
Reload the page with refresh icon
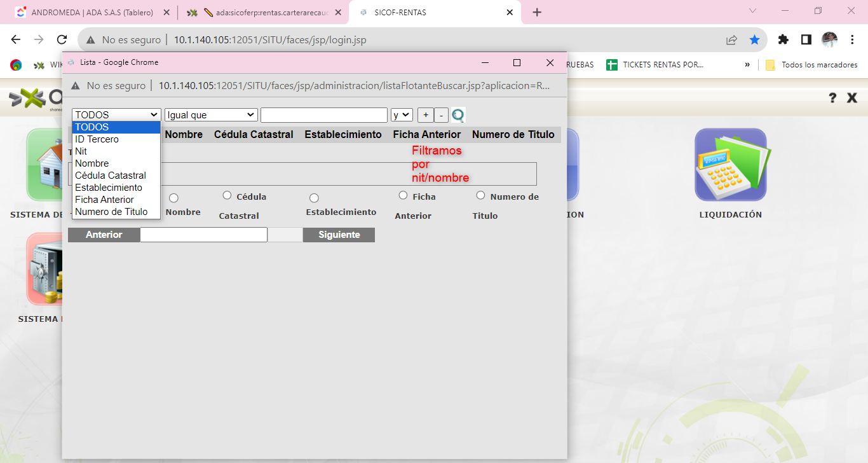[62, 39]
